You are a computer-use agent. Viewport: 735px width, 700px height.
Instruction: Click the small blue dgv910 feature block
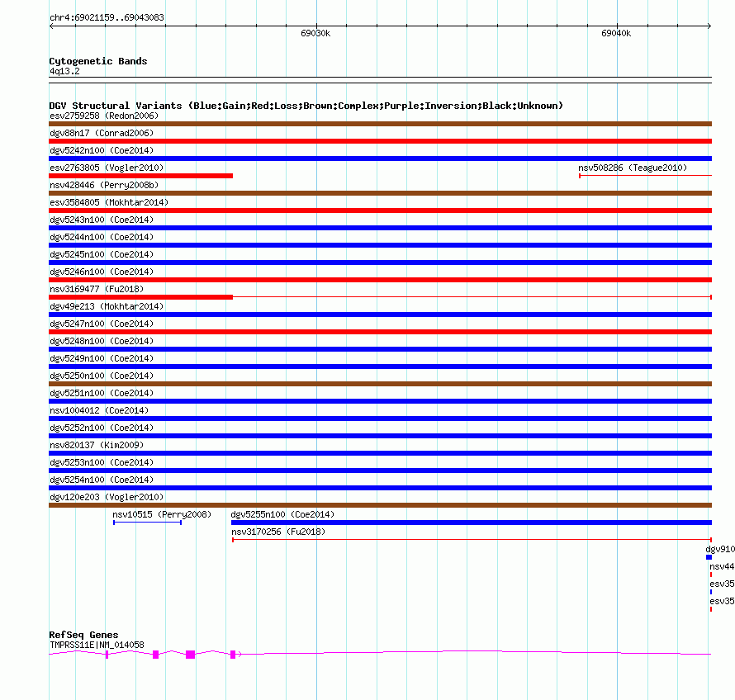[x=709, y=557]
